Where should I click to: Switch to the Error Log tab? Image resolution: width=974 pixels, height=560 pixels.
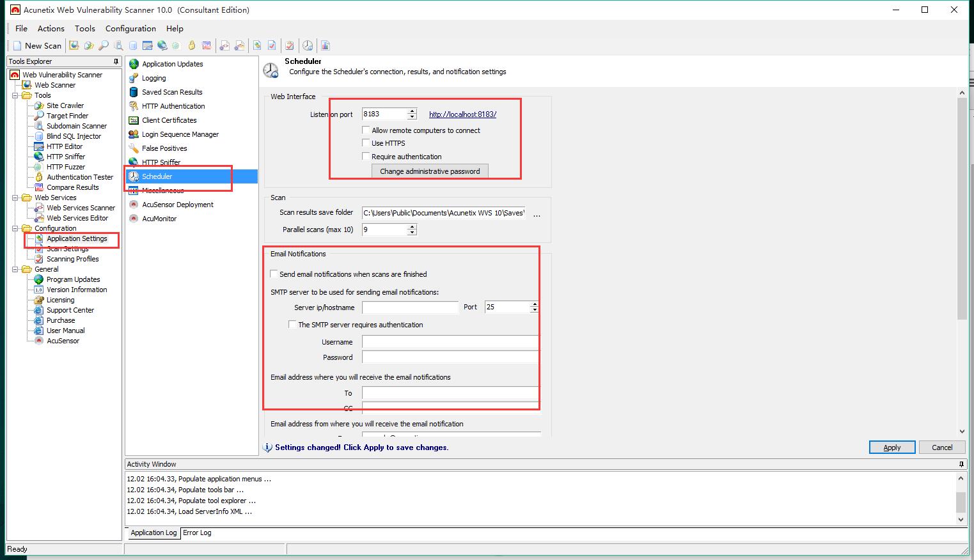coord(197,533)
